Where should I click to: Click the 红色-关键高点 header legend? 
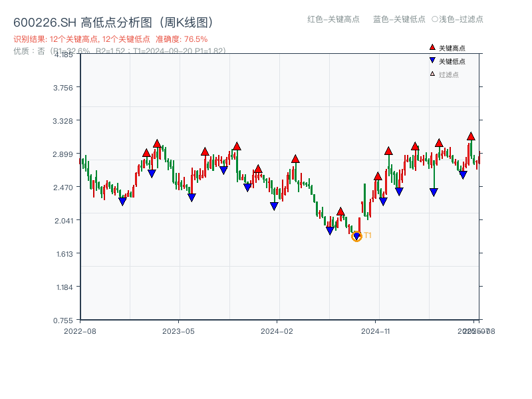333,19
